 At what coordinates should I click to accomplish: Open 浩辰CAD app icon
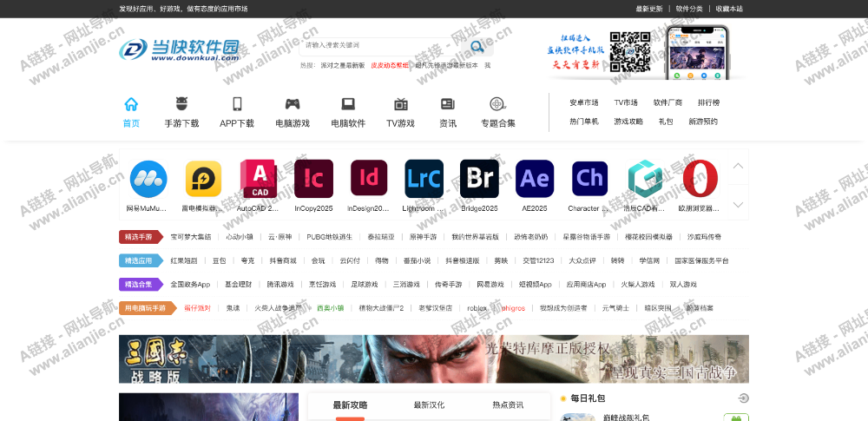click(x=645, y=179)
